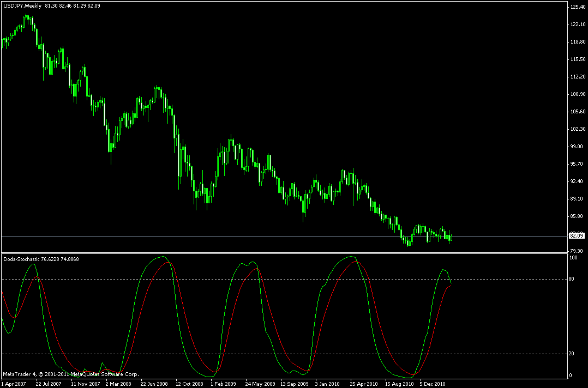The height and width of the screenshot is (388, 588).
Task: Click the 105.60 price axis label
Action: tap(577, 112)
